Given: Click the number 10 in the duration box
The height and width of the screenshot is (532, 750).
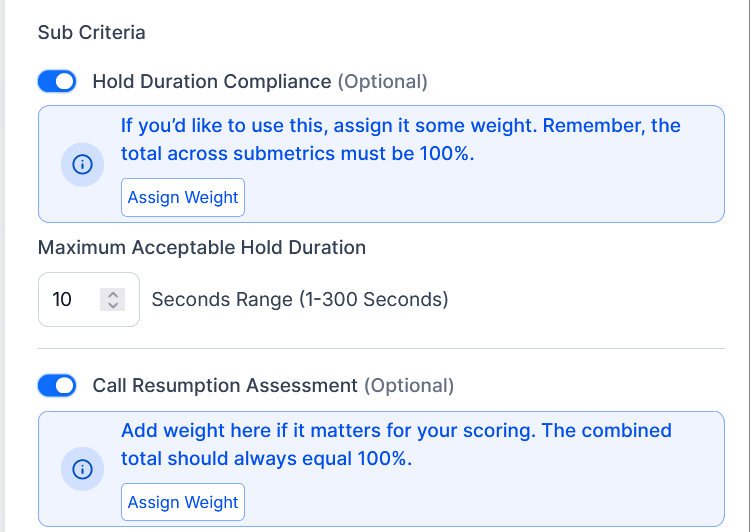Looking at the screenshot, I should (62, 299).
